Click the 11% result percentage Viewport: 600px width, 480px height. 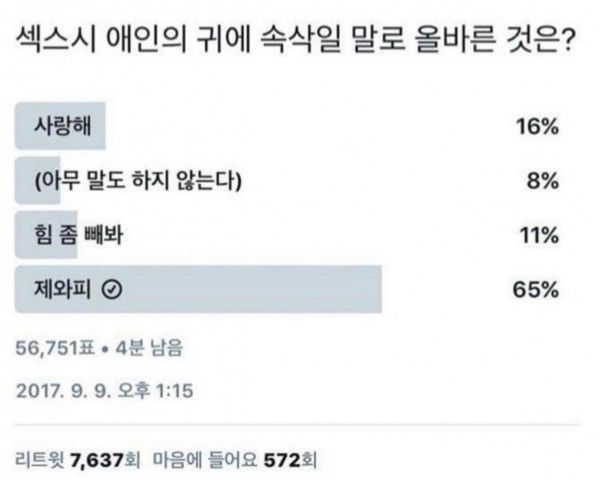(x=539, y=236)
